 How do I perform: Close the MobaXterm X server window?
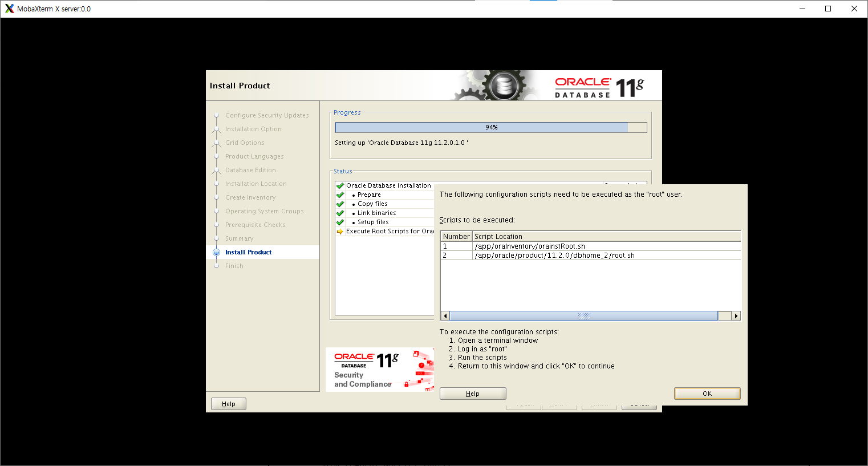(x=854, y=9)
